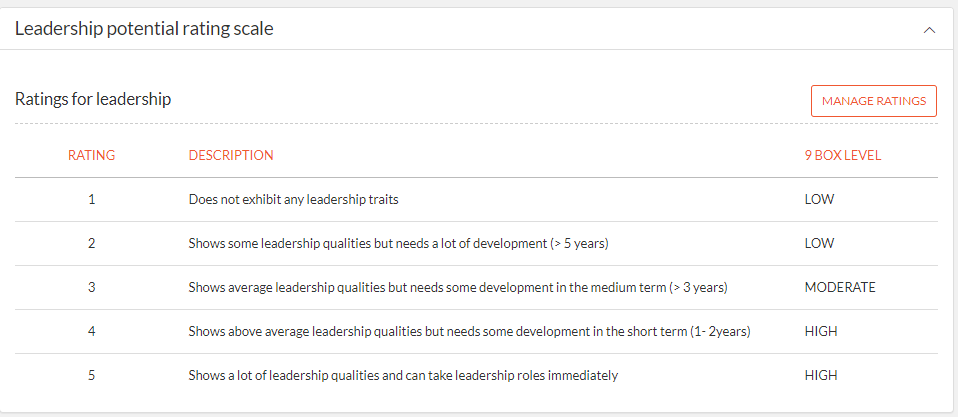
Task: Select the Rating column header
Action: pyautogui.click(x=92, y=155)
